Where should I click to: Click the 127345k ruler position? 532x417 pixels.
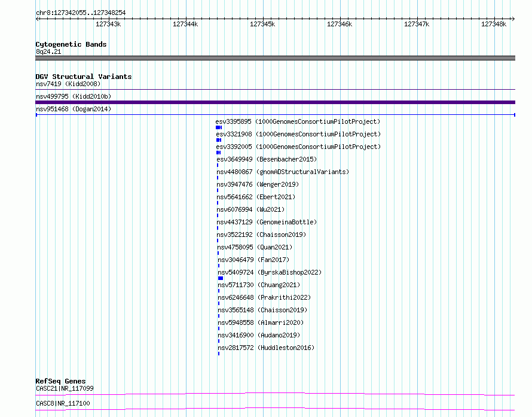(x=262, y=24)
